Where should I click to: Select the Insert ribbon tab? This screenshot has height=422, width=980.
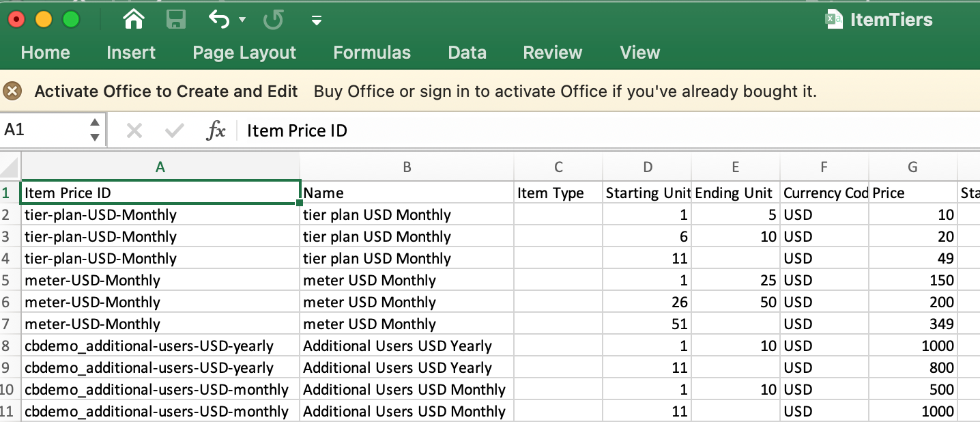tap(131, 53)
